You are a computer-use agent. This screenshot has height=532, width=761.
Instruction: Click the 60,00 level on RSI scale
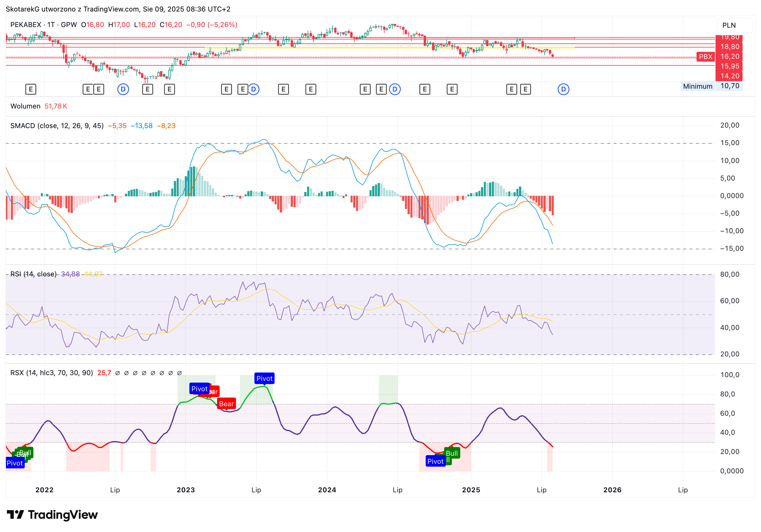[730, 301]
